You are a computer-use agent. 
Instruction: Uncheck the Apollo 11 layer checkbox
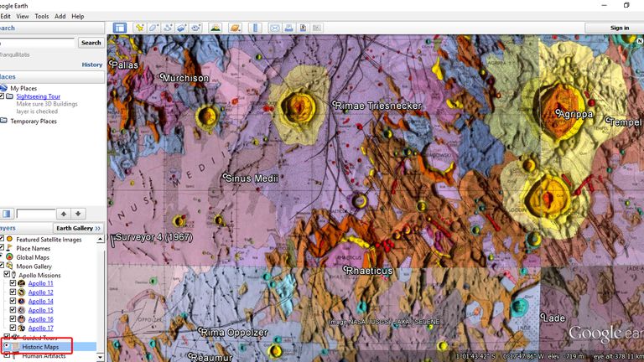13,283
